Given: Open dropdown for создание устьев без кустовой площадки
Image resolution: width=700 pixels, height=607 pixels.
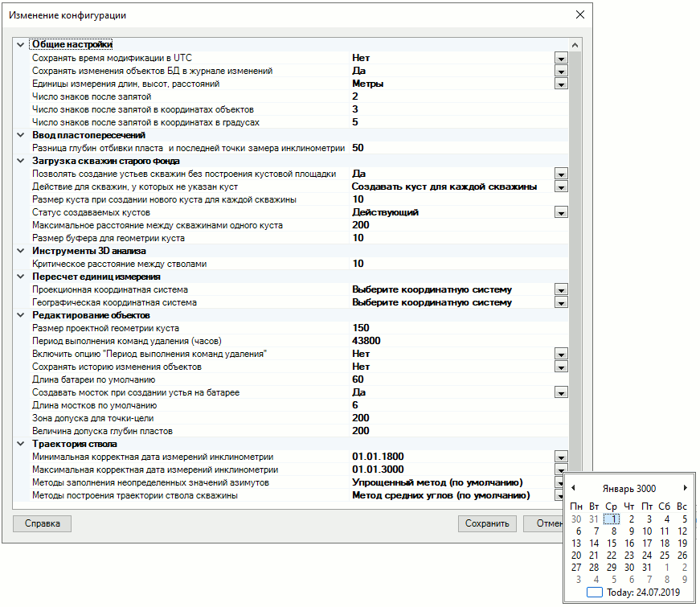Looking at the screenshot, I should tap(561, 174).
